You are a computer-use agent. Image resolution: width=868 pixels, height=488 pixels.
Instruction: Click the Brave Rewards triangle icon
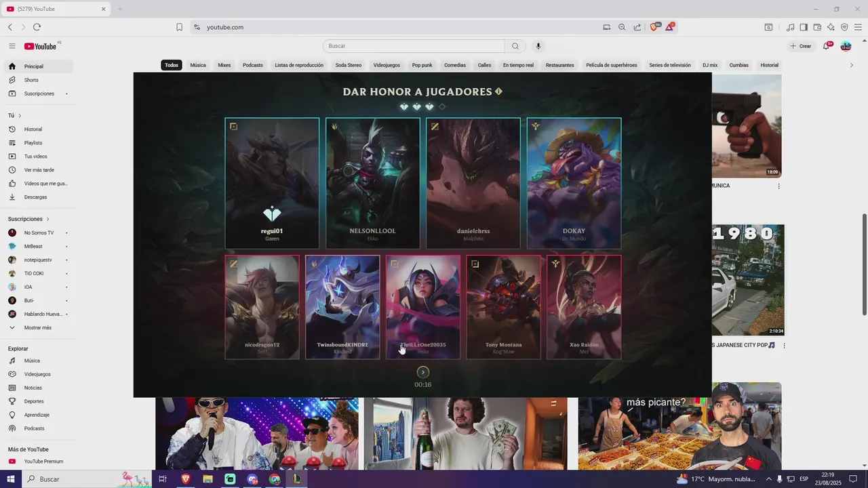tap(670, 27)
